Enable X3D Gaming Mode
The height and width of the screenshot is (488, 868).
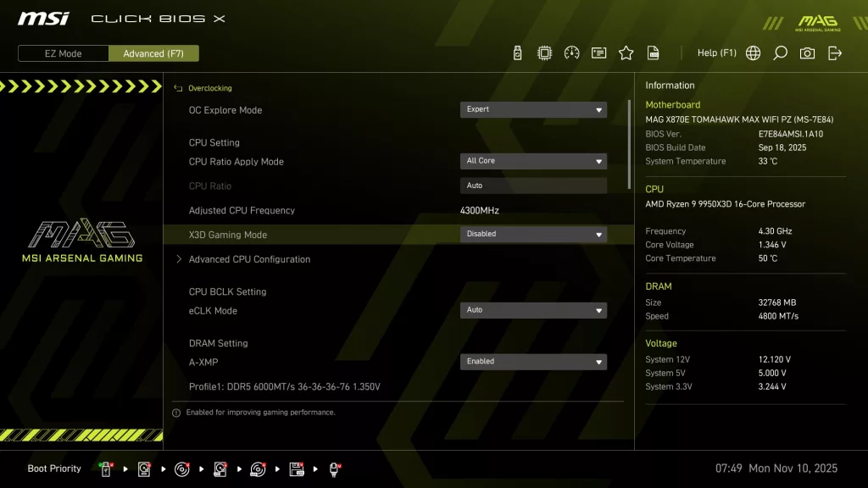tap(532, 234)
